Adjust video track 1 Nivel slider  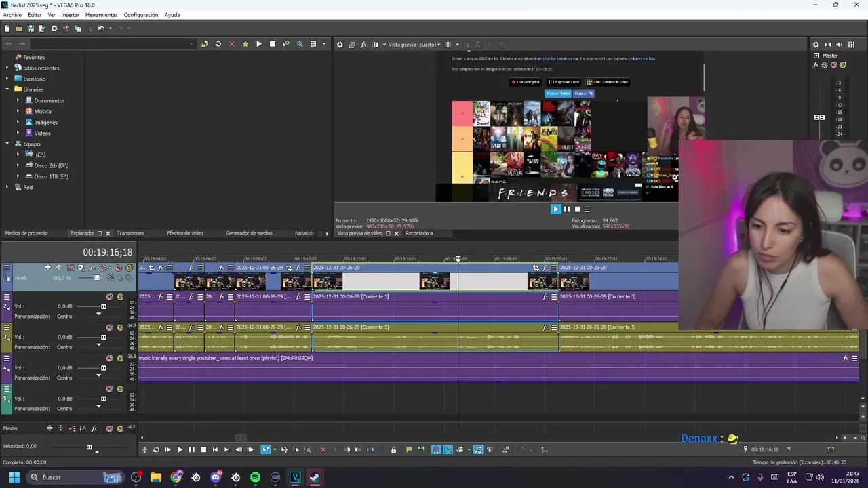(96, 278)
